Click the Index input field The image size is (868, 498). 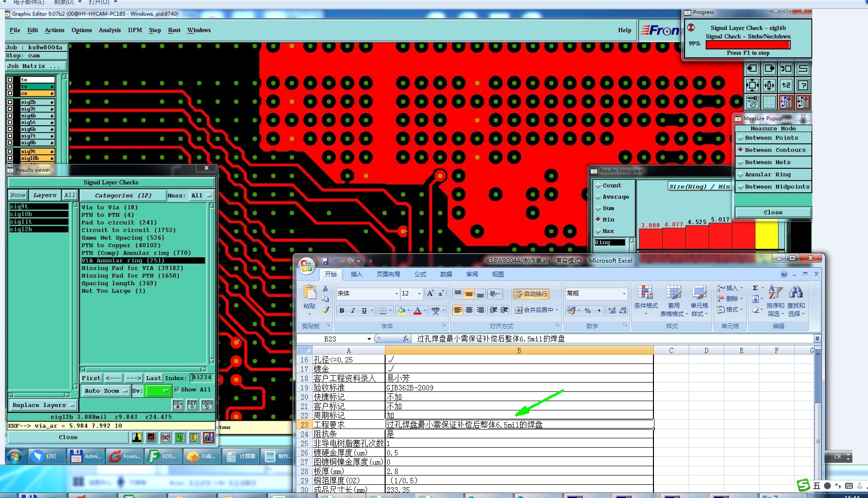201,378
